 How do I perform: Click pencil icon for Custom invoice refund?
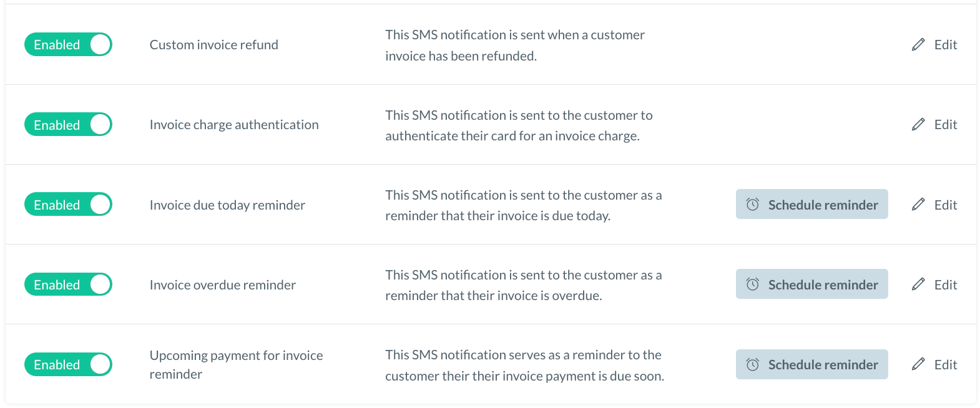(x=918, y=45)
